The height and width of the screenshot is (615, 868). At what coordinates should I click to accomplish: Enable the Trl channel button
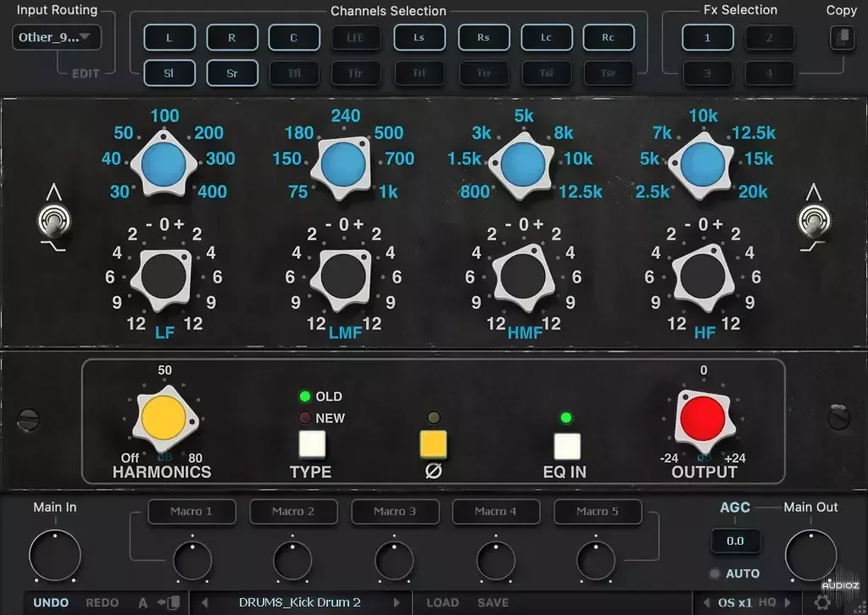pos(419,73)
